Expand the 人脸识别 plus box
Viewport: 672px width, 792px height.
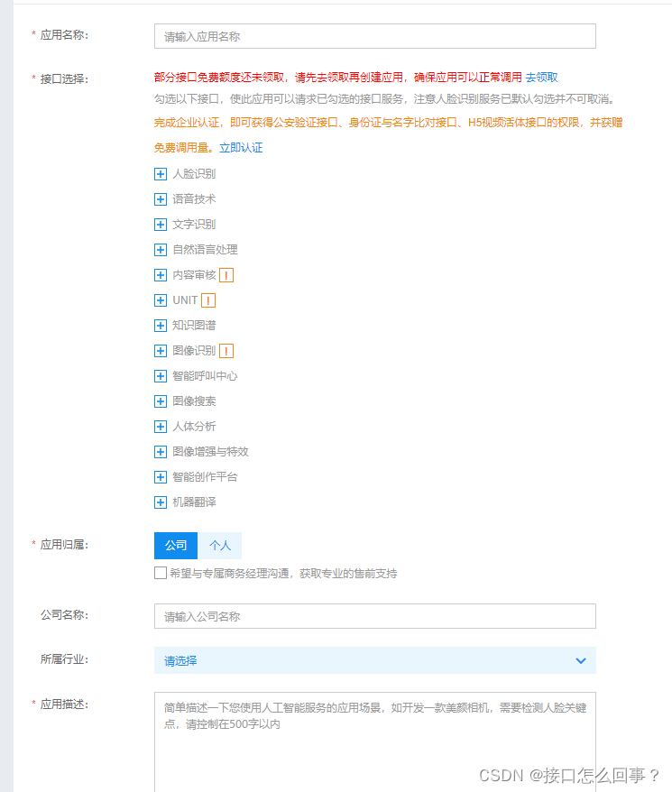coord(161,174)
